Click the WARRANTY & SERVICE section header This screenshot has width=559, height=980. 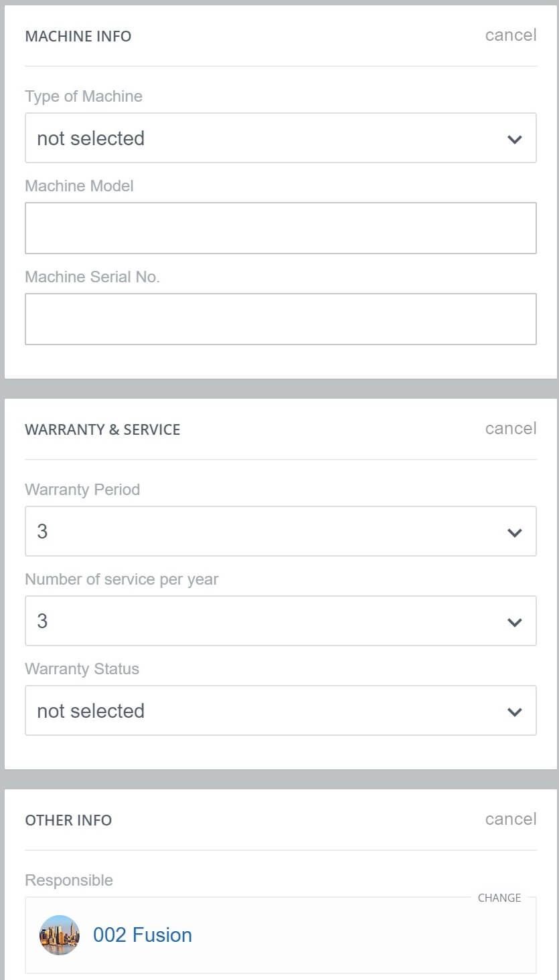tap(102, 429)
